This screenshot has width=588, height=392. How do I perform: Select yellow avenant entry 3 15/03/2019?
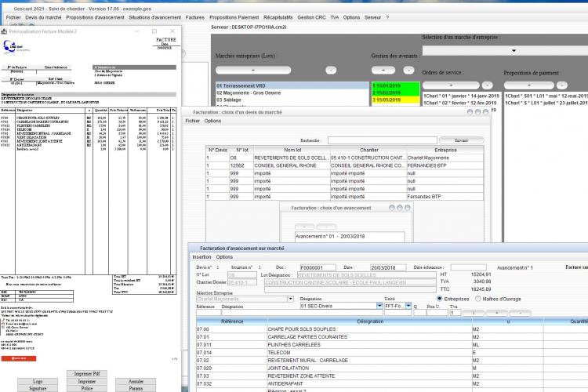[x=396, y=100]
